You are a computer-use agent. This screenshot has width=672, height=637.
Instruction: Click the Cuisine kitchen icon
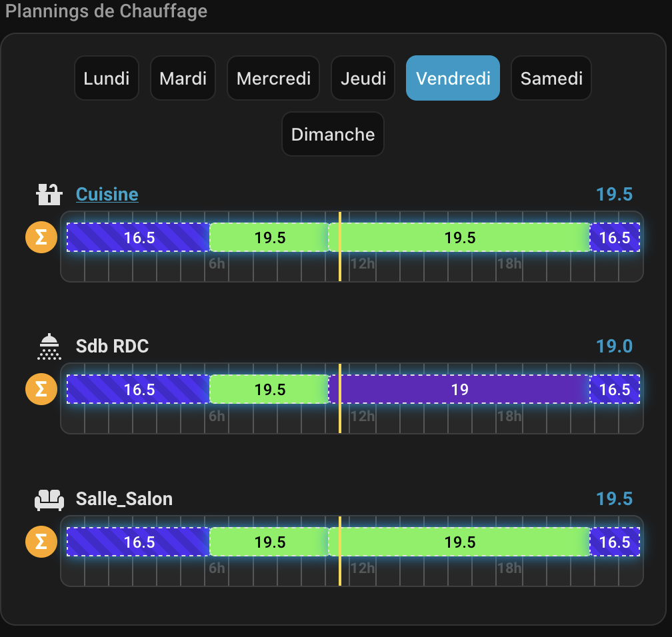tap(49, 195)
